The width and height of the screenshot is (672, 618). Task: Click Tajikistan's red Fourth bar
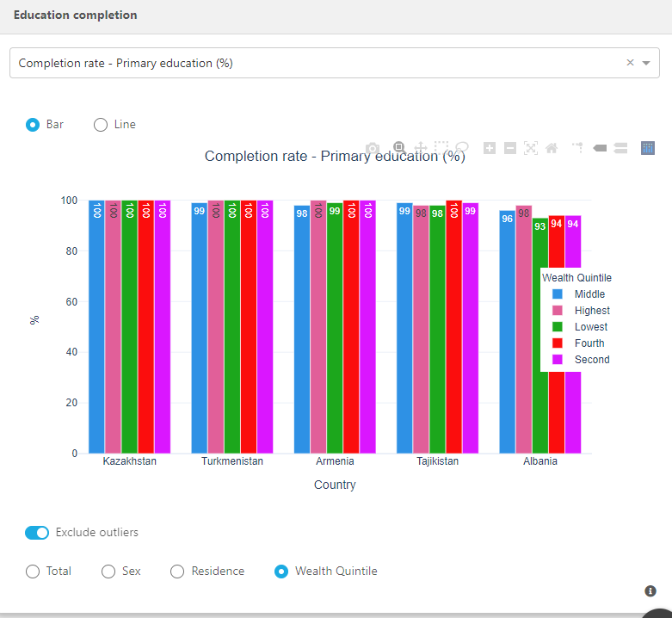453,326
